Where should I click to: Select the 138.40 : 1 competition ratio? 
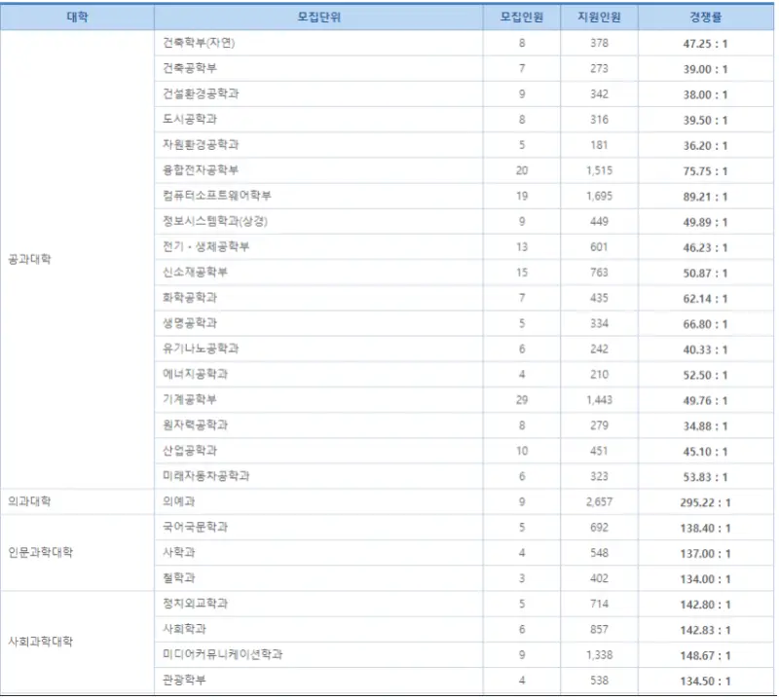point(705,528)
